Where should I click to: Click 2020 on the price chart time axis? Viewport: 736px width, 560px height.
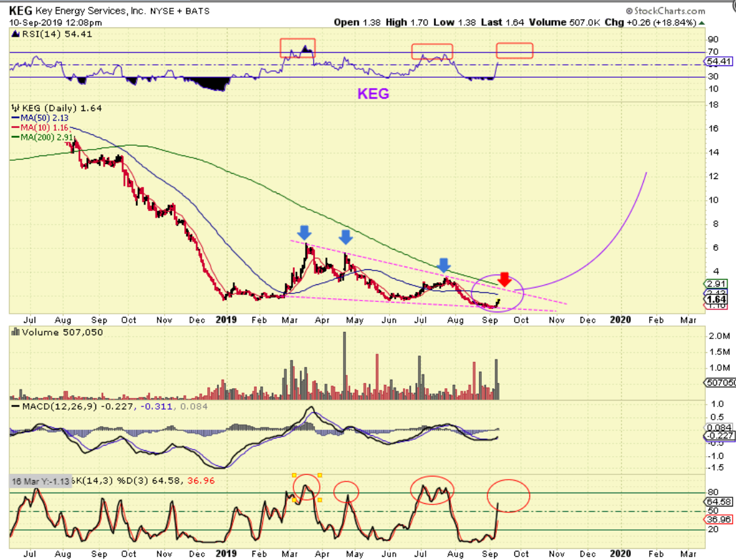[620, 320]
